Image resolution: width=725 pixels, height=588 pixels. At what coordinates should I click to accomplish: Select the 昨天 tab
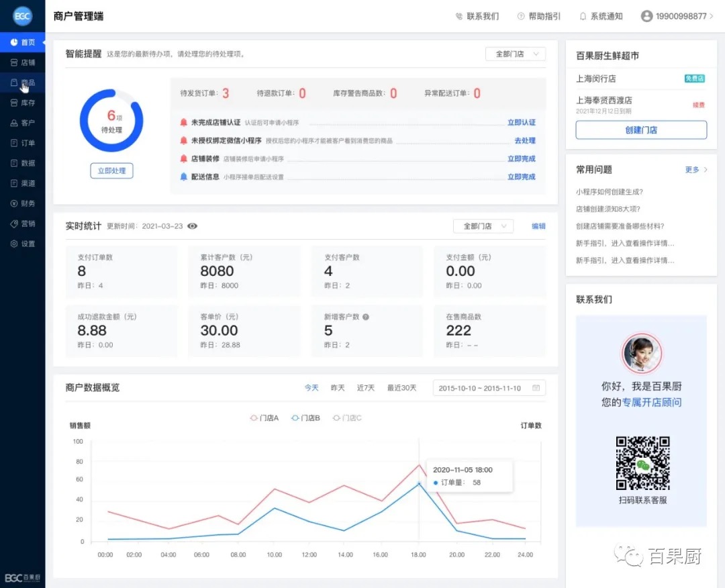pos(338,388)
